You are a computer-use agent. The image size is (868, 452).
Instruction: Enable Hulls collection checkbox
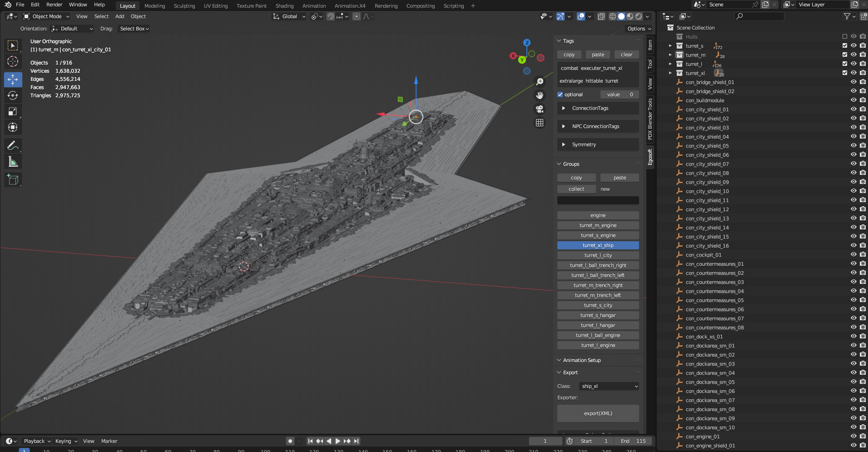click(x=845, y=36)
